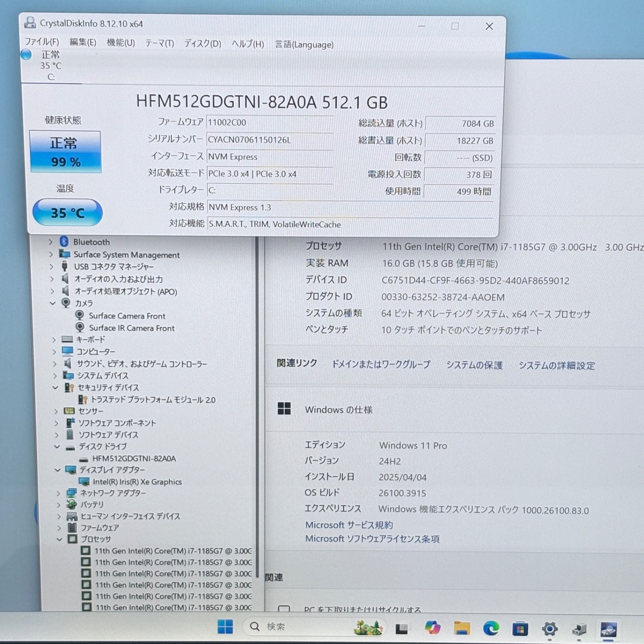This screenshot has height=644, width=644.
Task: Select the C: drive status indicator circle
Action: click(26, 54)
